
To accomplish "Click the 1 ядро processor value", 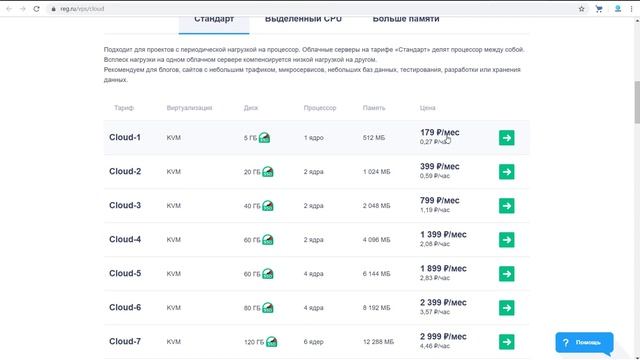I will [313, 138].
